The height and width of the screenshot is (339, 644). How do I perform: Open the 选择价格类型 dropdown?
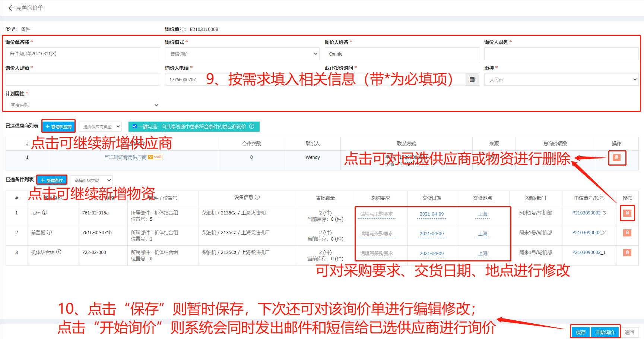91,180
